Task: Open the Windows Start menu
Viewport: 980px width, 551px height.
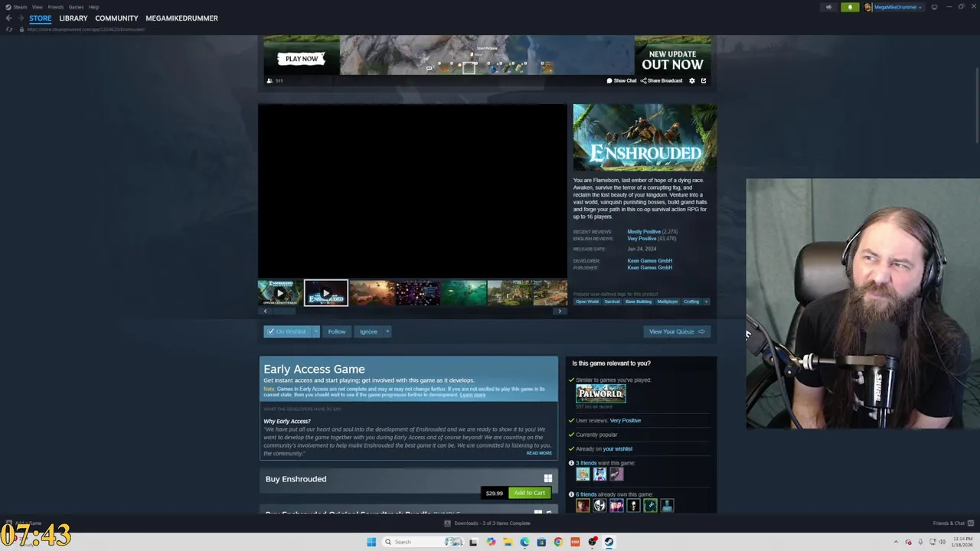Action: 371,542
